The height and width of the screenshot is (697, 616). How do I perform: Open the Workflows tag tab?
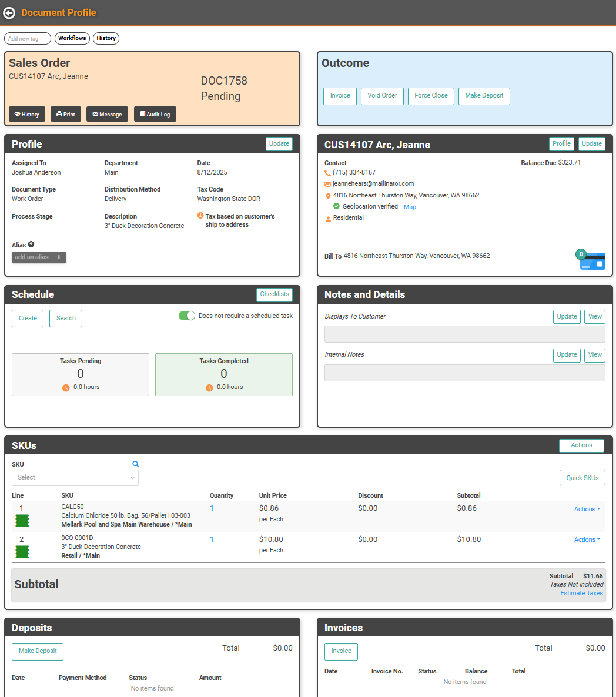point(72,38)
